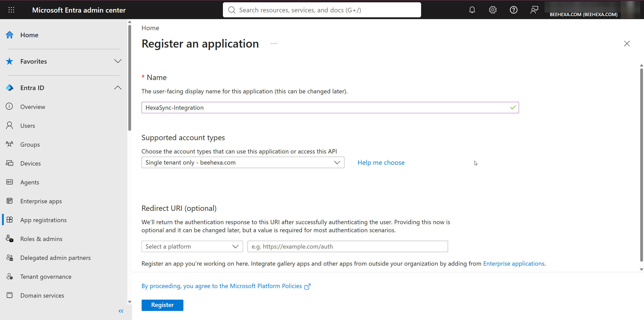
Task: Click the sidebar vertical scrollbar thumb
Action: [x=130, y=78]
